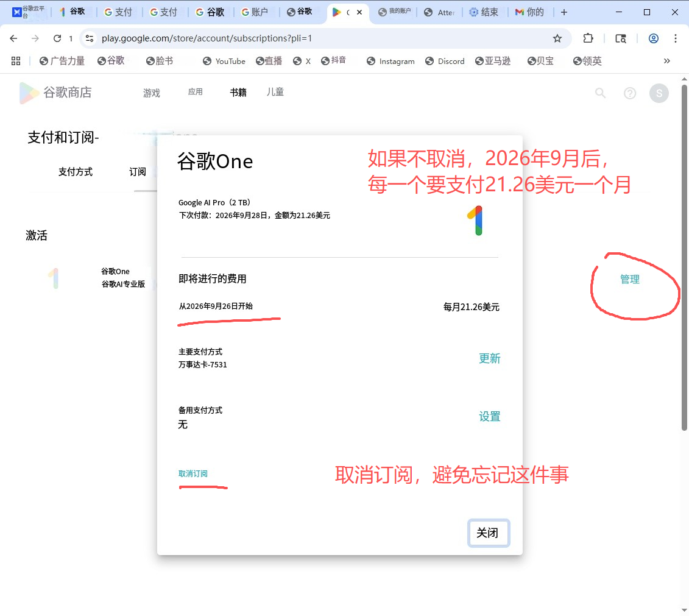Bookmark this page with star icon

coord(557,38)
